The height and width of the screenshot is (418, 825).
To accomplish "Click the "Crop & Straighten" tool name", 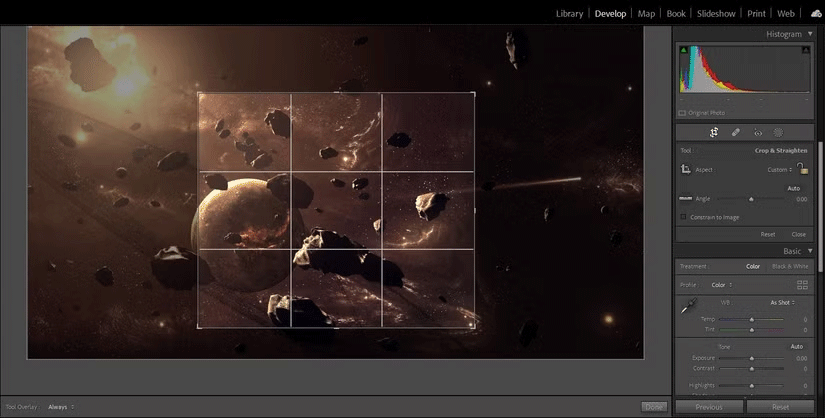I will (x=781, y=151).
